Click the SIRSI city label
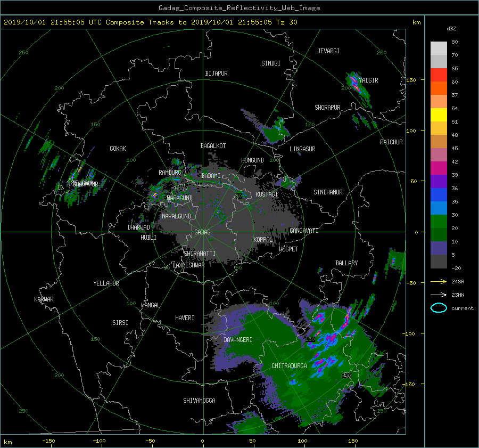This screenshot has height=448, width=479. tap(120, 323)
